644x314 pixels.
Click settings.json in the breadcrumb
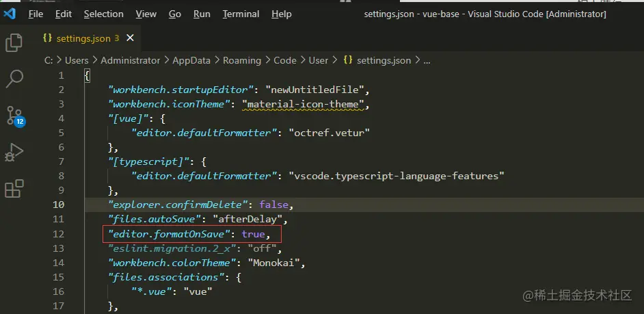tap(384, 60)
